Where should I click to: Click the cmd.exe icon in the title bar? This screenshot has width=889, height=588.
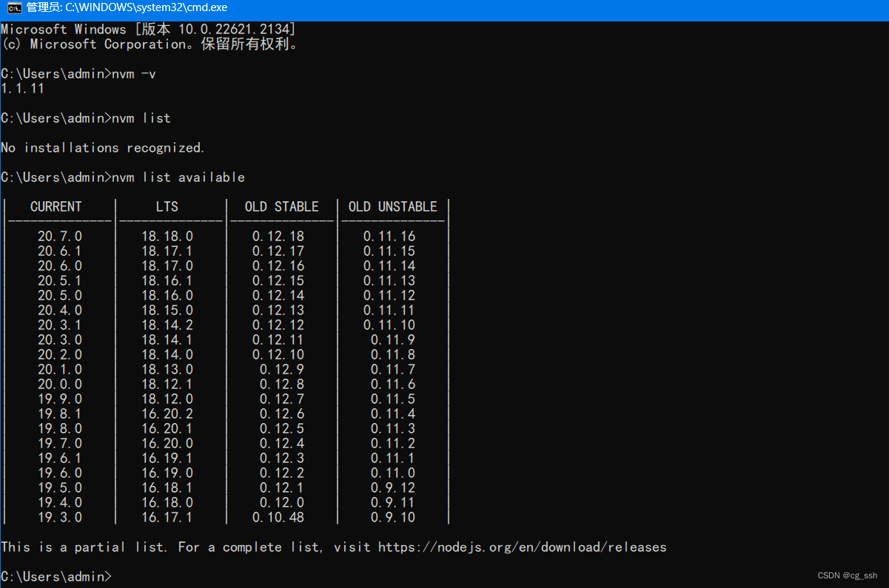click(13, 7)
